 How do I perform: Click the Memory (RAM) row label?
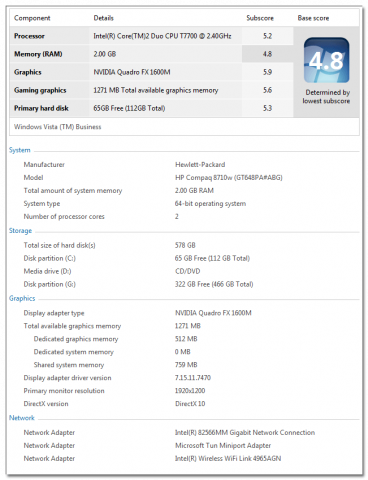coord(38,54)
